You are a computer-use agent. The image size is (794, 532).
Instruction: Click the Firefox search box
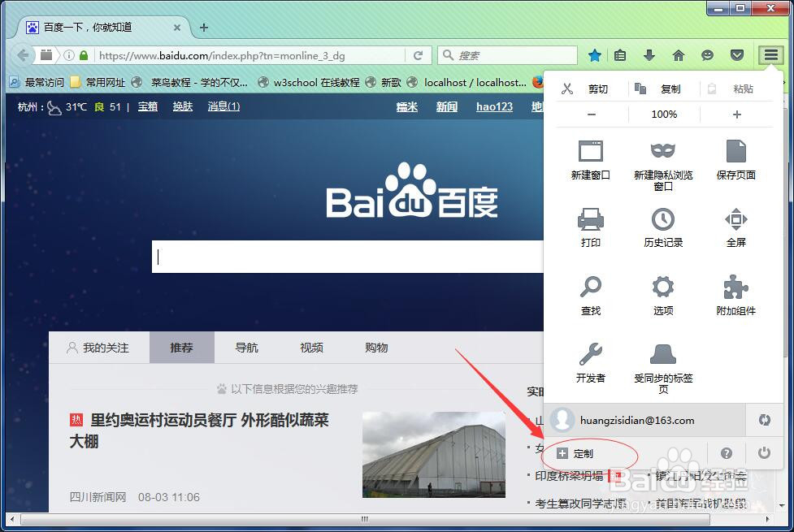pos(508,55)
